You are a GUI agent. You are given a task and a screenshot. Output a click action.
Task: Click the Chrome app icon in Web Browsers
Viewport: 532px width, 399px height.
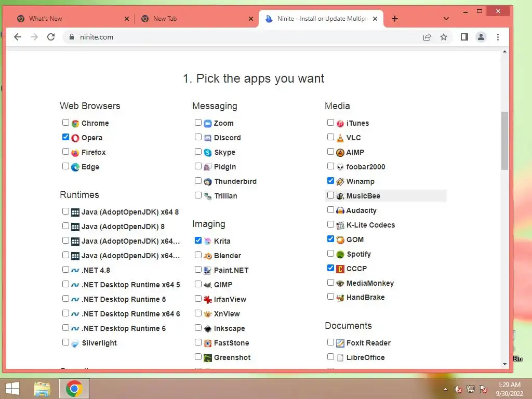click(75, 124)
